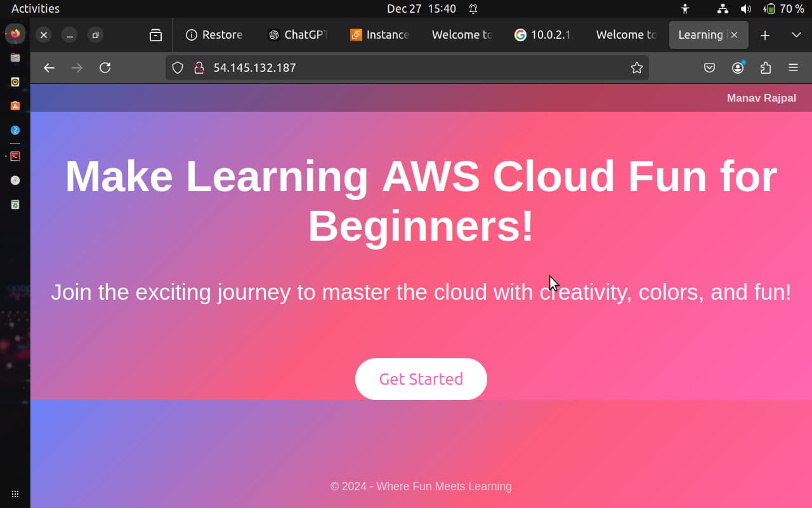Open the clock and calendar dropdown

tap(421, 8)
